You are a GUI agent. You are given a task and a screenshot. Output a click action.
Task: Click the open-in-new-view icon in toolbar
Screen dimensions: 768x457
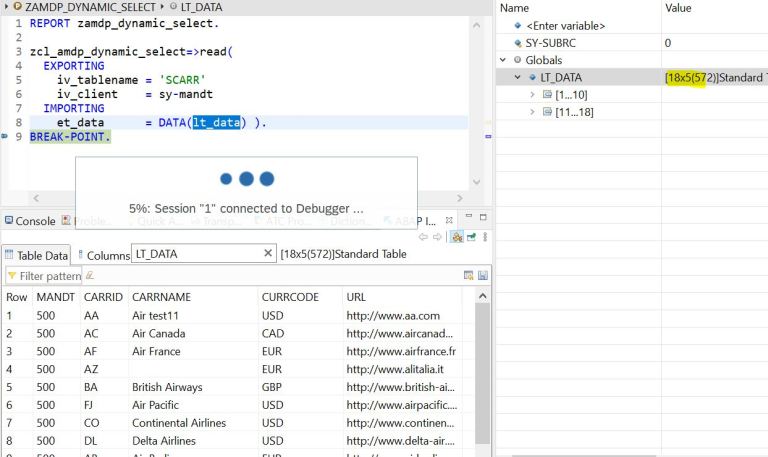pos(470,237)
